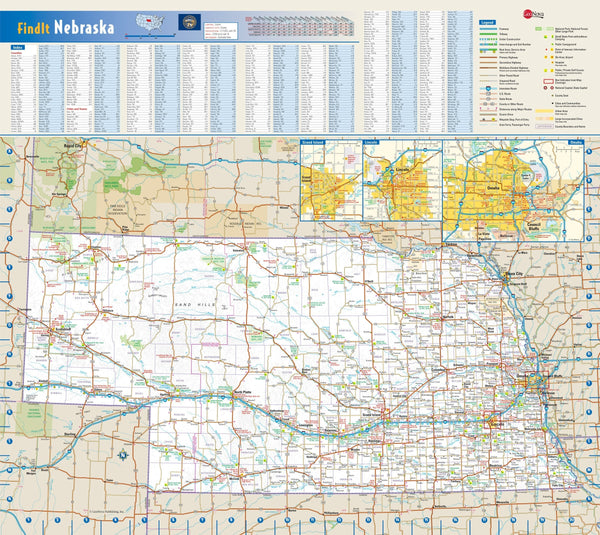Click the Lincoln inset title tag
This screenshot has height=535, width=600.
coord(371,142)
